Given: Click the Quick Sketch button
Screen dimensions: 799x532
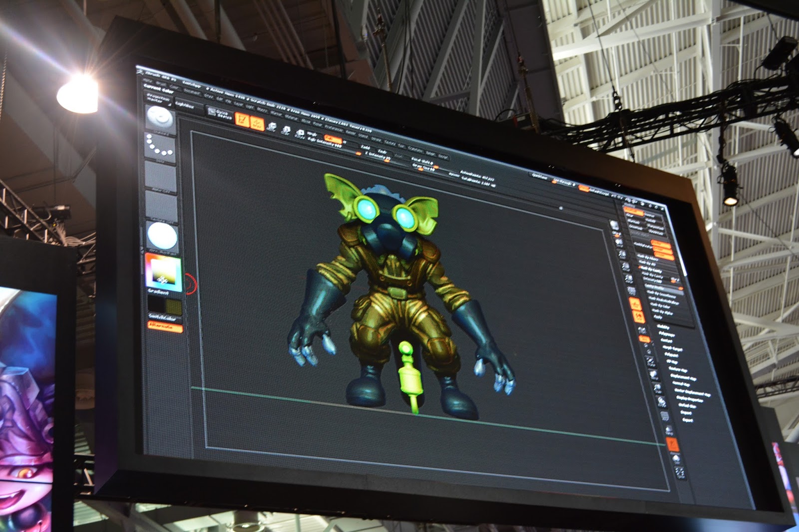Looking at the screenshot, I should [x=220, y=114].
